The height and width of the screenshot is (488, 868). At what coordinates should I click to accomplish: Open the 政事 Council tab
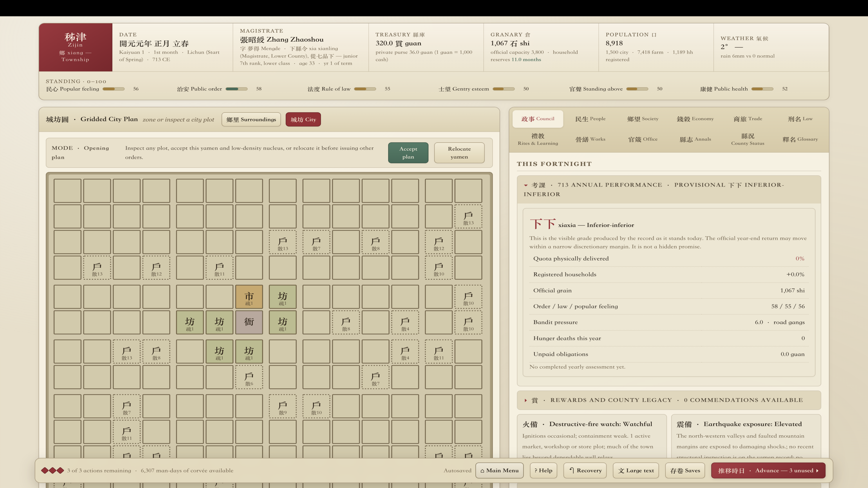pyautogui.click(x=538, y=119)
